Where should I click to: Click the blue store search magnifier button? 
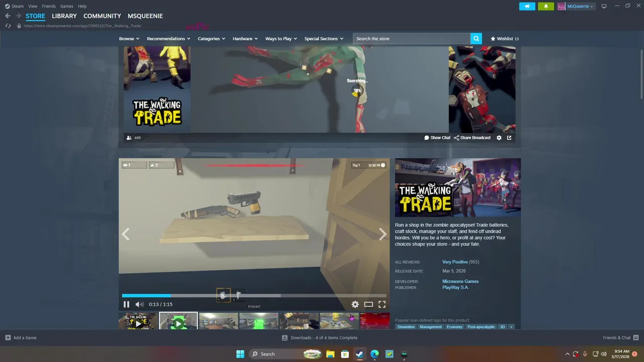click(x=476, y=39)
